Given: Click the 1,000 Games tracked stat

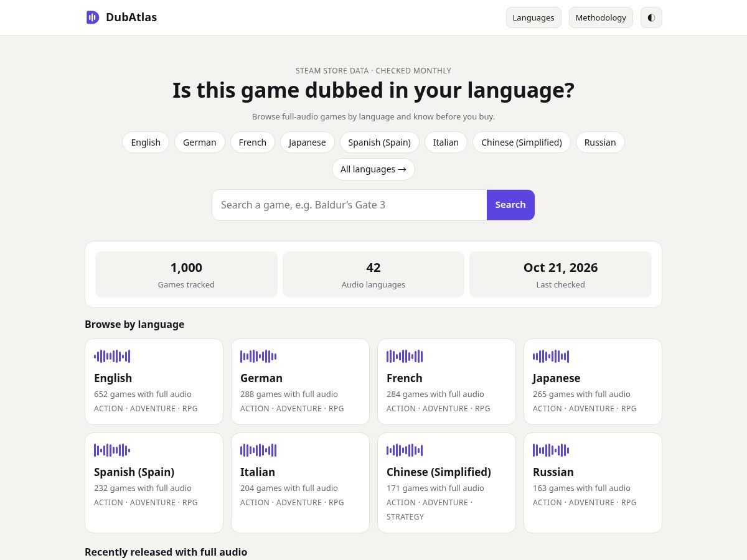Looking at the screenshot, I should pyautogui.click(x=186, y=274).
